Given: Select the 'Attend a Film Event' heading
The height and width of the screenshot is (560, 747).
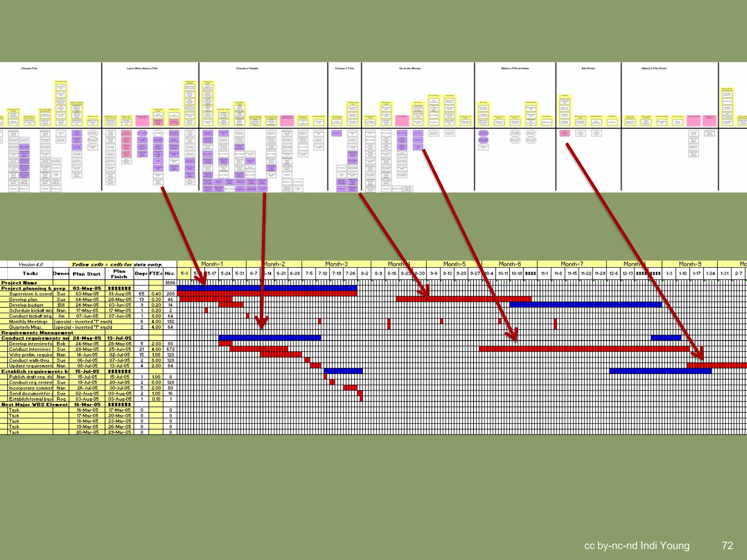Looking at the screenshot, I should pos(654,68).
